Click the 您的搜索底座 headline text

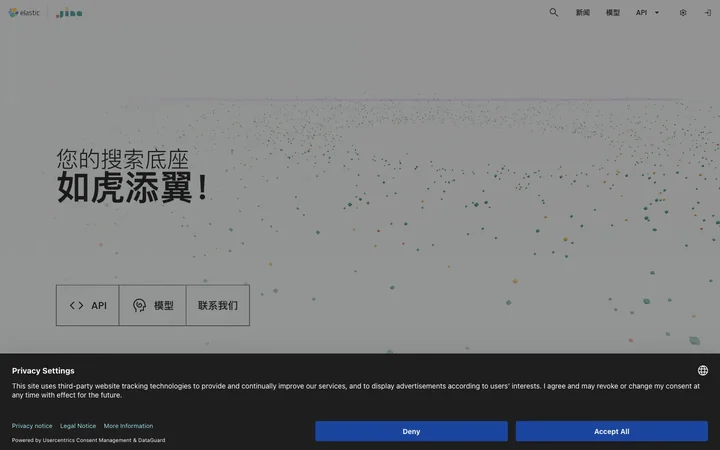point(123,159)
